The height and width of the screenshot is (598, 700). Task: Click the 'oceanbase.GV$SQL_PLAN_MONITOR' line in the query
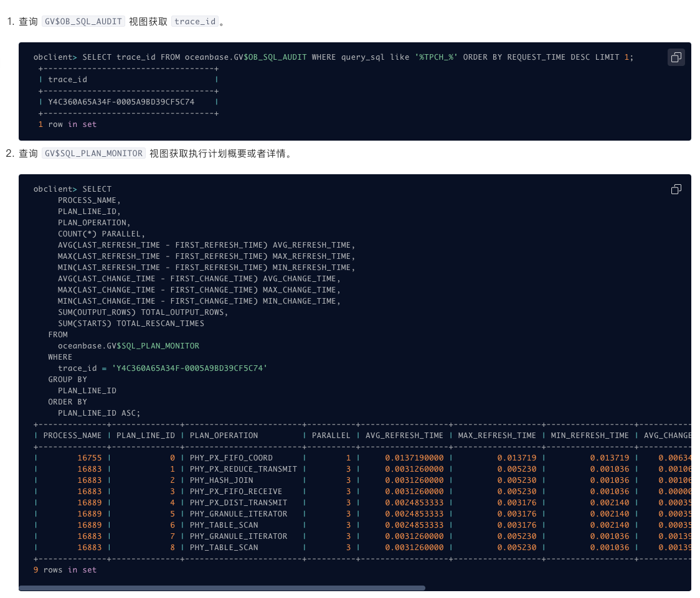click(128, 346)
